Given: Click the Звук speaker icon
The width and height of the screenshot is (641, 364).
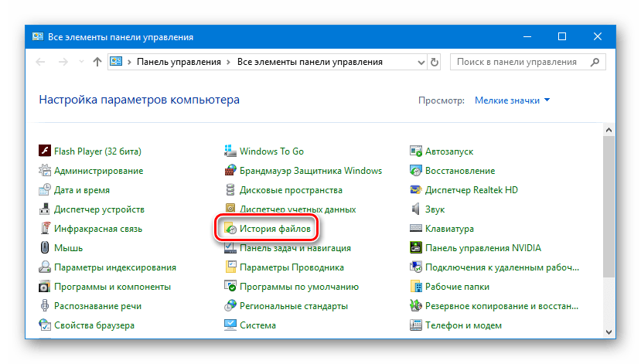Looking at the screenshot, I should [416, 209].
